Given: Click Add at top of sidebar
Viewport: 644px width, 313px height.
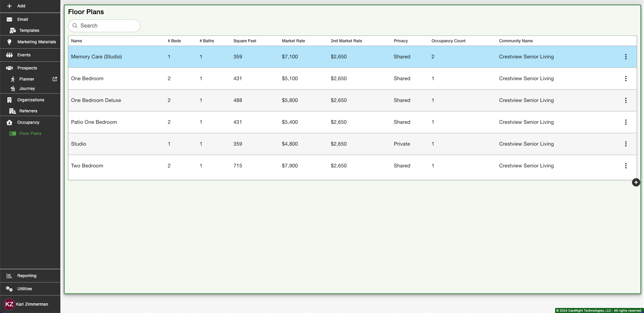Looking at the screenshot, I should [21, 6].
